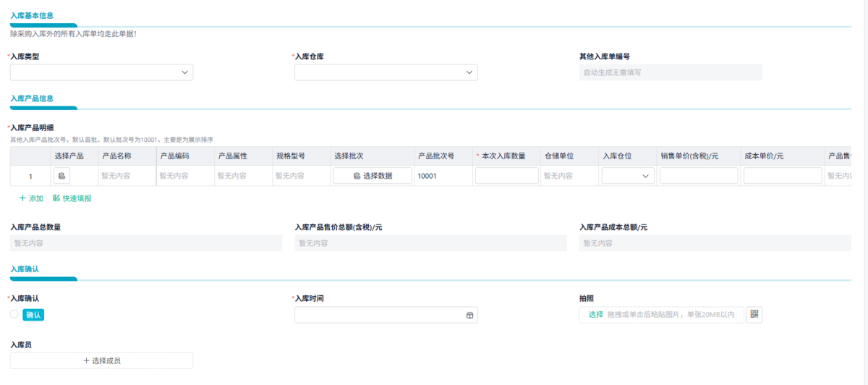
Task: Click the select product icon in row 1
Action: coord(61,176)
